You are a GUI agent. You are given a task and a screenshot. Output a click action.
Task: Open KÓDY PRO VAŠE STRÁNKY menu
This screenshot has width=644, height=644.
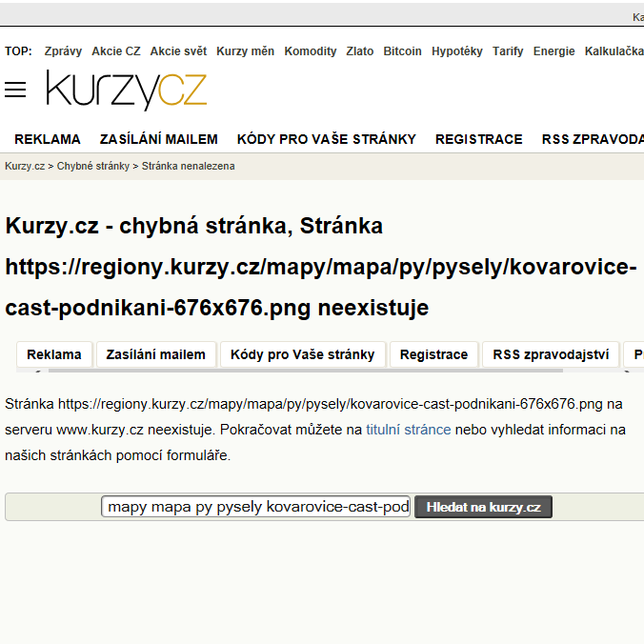click(327, 139)
